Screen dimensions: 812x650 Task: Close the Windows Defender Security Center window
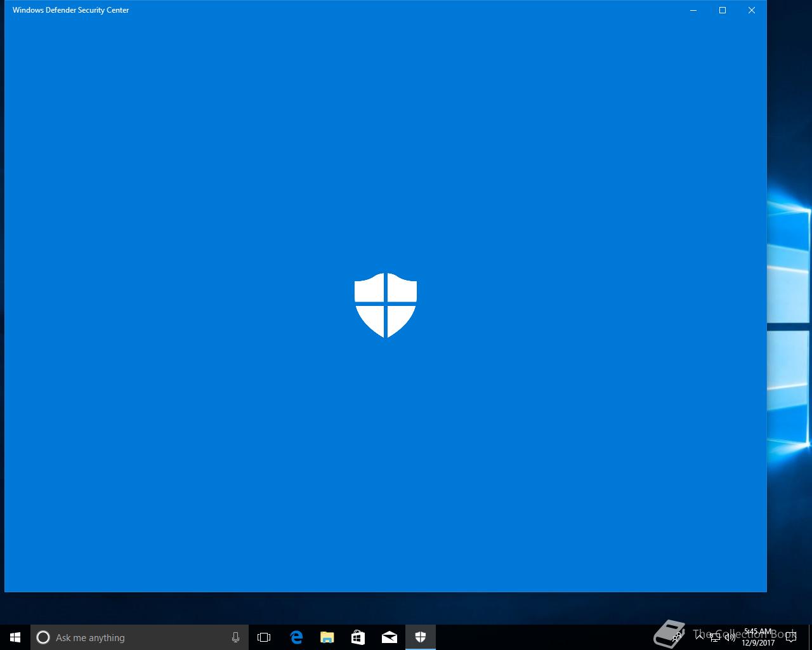click(x=752, y=10)
